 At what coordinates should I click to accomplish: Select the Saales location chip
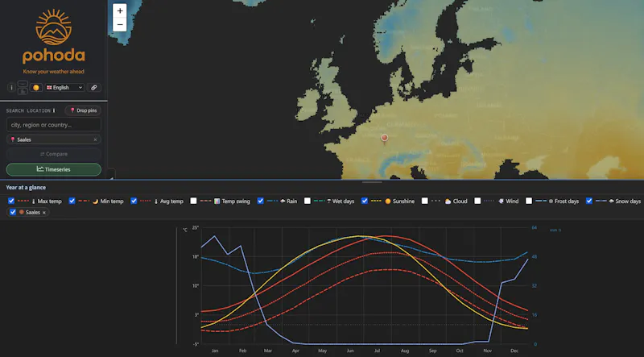(x=53, y=139)
